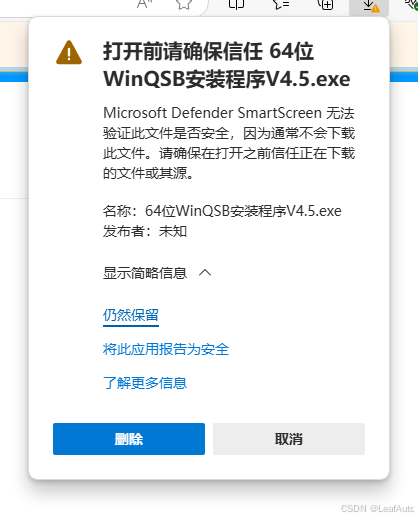Click the up chevron beside 显示简略信息
Image resolution: width=418 pixels, height=520 pixels.
click(205, 273)
